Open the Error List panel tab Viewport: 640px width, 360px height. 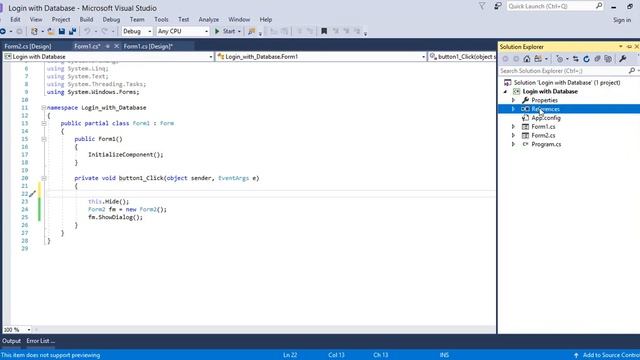click(40, 341)
